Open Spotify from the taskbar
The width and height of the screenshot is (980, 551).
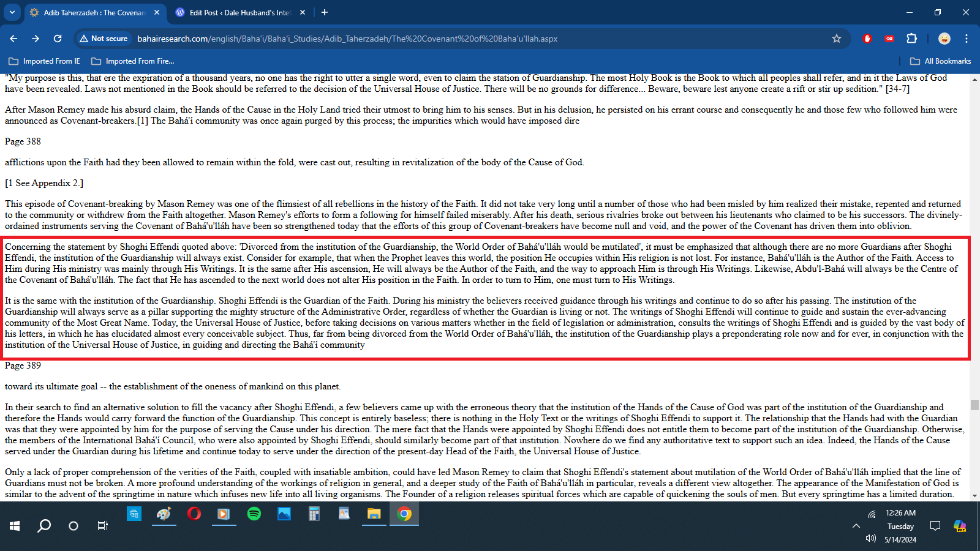(254, 514)
